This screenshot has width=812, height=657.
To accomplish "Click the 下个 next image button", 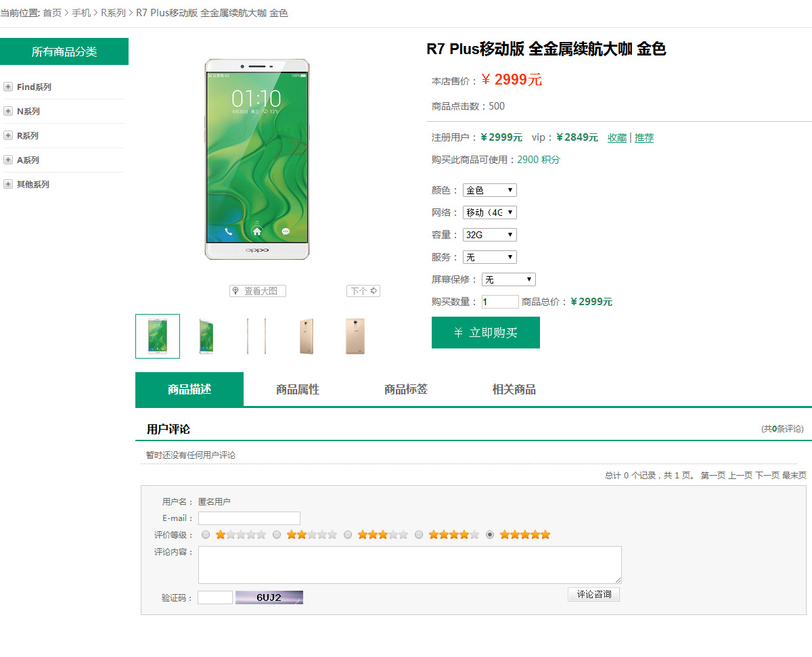I will click(363, 291).
